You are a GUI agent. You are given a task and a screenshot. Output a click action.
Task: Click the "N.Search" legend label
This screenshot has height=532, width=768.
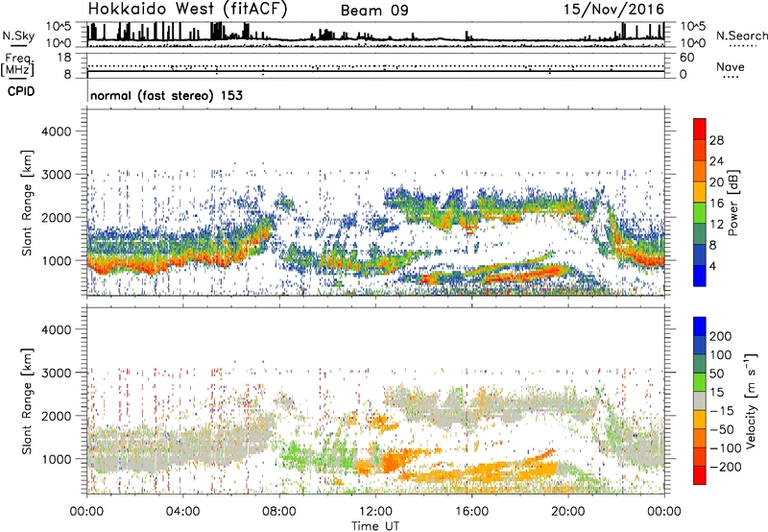741,36
